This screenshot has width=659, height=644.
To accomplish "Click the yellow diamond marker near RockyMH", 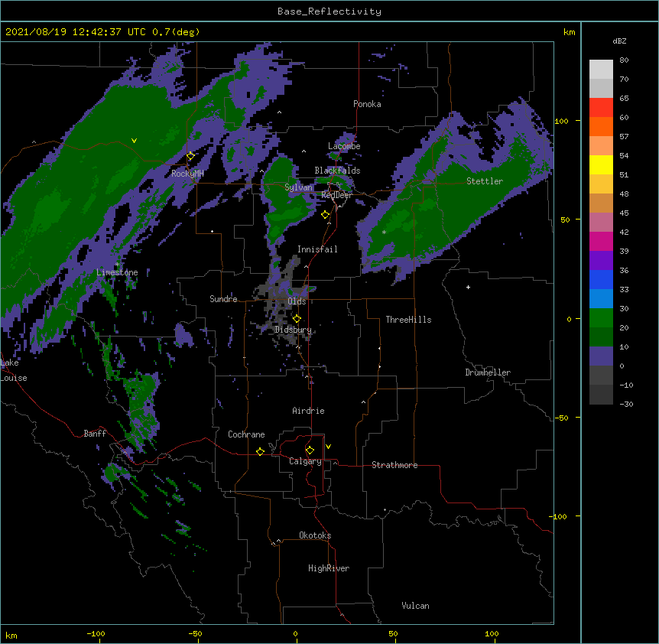I will click(x=190, y=156).
